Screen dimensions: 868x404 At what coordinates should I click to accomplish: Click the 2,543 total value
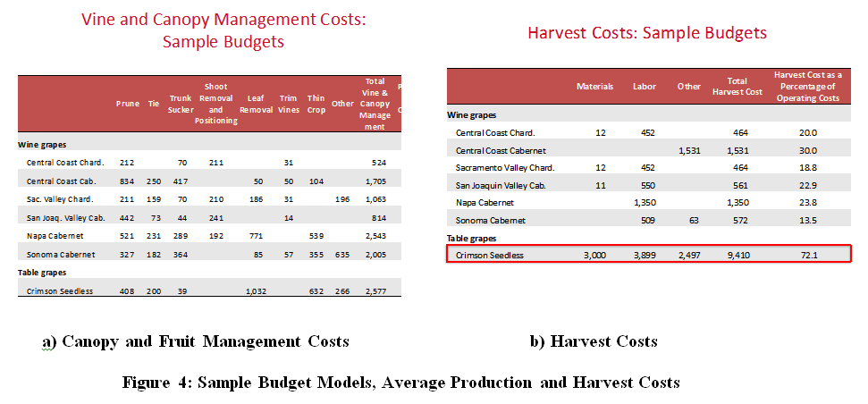375,236
